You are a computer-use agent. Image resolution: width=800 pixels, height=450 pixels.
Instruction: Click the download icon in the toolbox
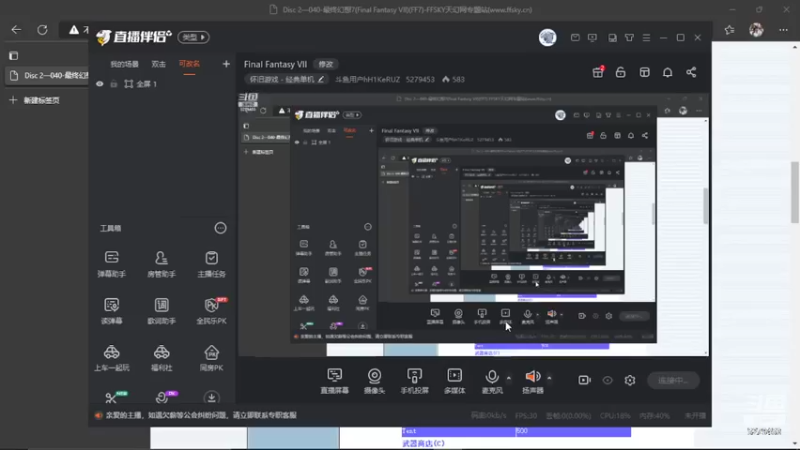[211, 397]
